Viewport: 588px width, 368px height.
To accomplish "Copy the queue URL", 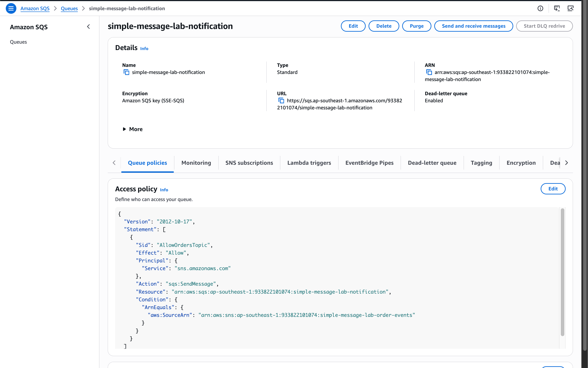I will pyautogui.click(x=281, y=101).
